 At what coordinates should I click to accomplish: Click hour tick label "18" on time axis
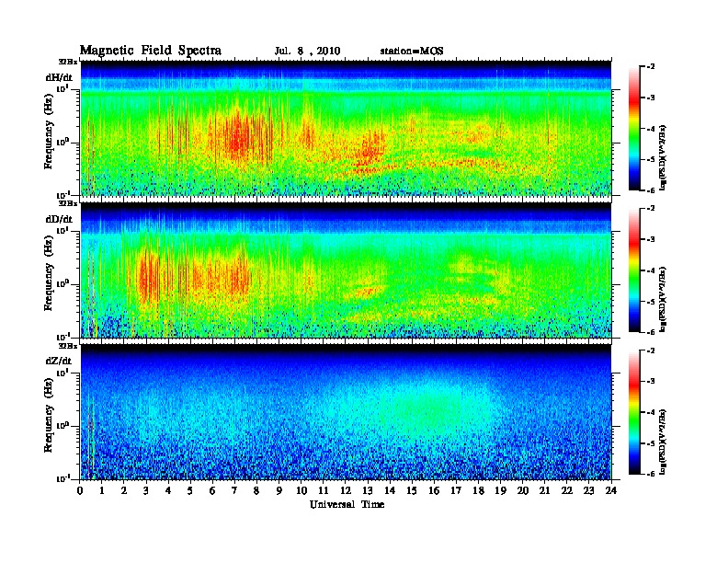pyautogui.click(x=478, y=490)
